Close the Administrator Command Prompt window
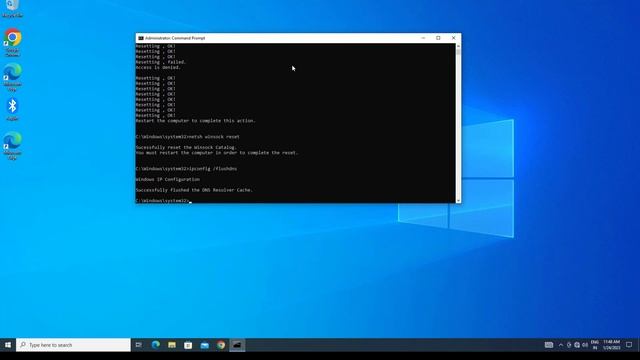The width and height of the screenshot is (640, 360). coord(453,38)
